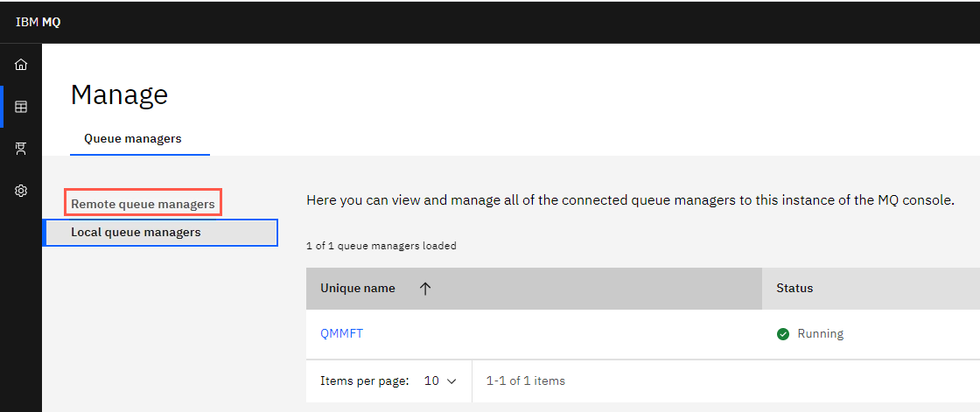980x412 pixels.
Task: Click the '1-1 of 1 items' text
Action: pyautogui.click(x=526, y=381)
